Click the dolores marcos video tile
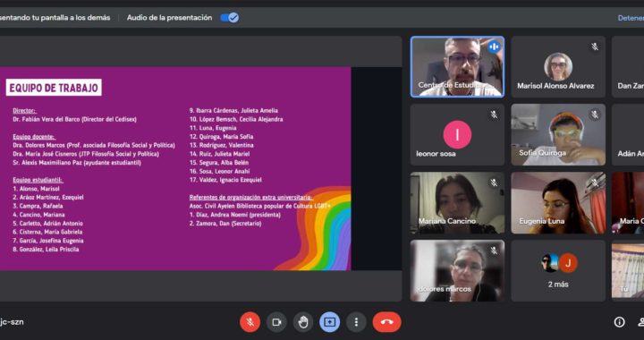 (x=457, y=270)
